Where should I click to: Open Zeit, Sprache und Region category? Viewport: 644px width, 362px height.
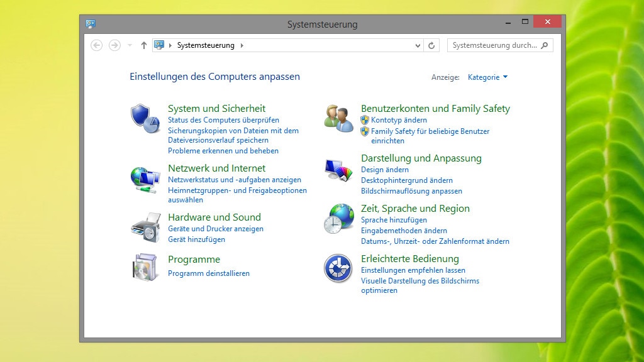(415, 209)
